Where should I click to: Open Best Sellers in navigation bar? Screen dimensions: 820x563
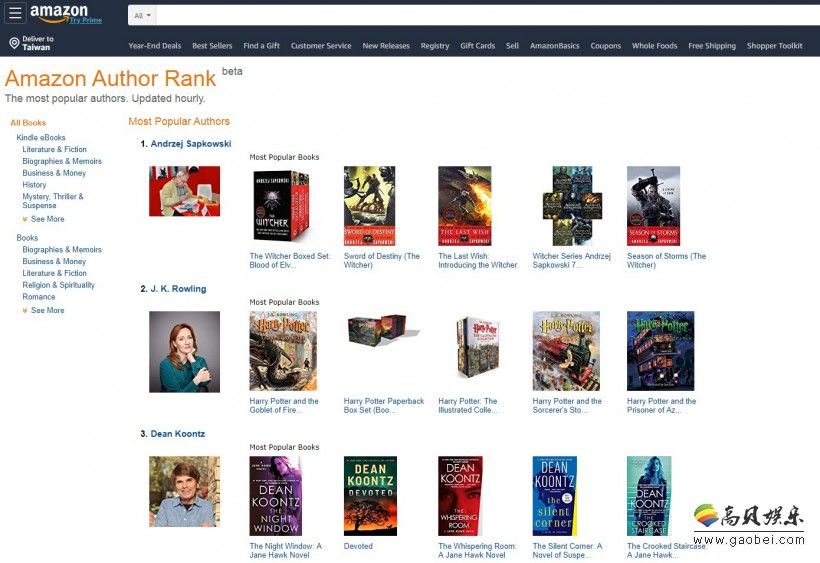pyautogui.click(x=212, y=46)
